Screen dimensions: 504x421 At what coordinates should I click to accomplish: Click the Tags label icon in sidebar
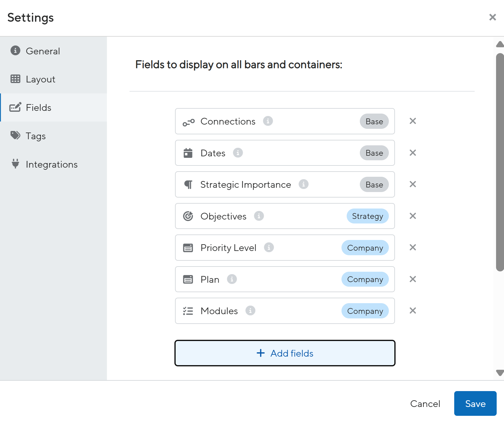[x=15, y=136]
